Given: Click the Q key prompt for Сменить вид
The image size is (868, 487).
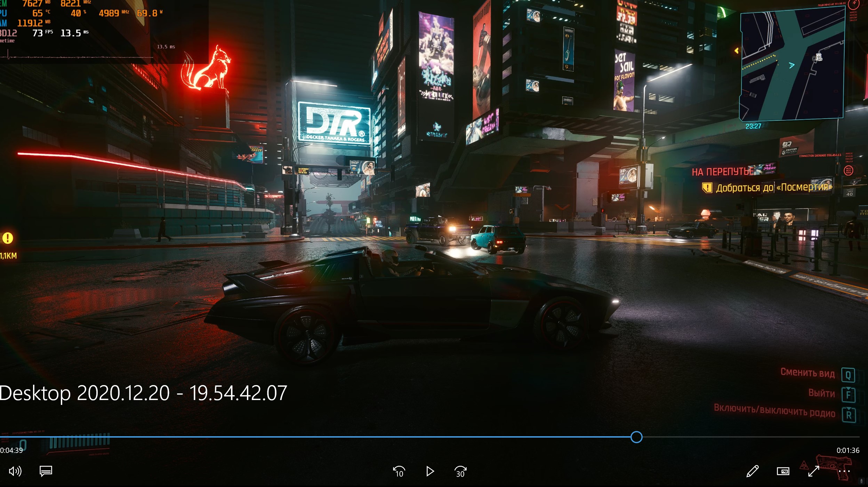Looking at the screenshot, I should (848, 375).
